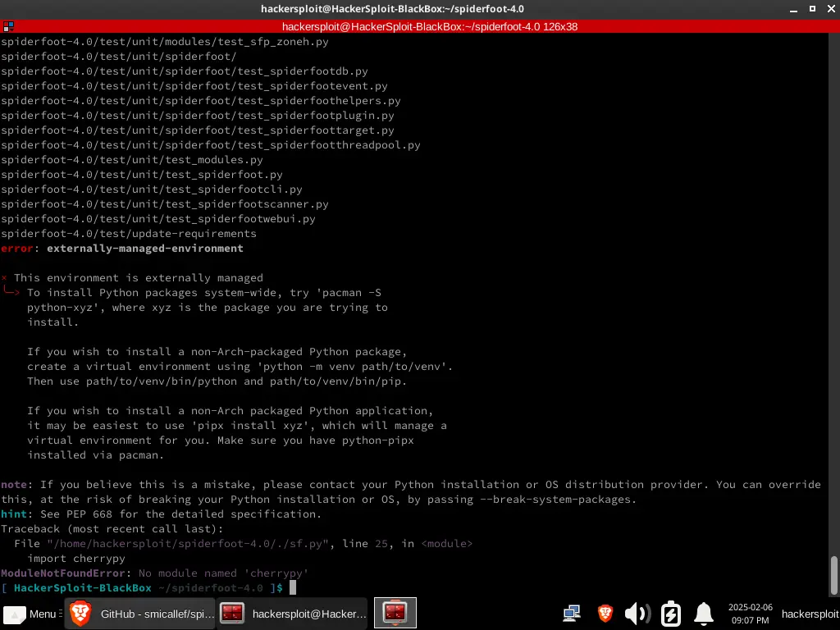Viewport: 840px width, 630px height.
Task: Close the terminal window
Action: click(x=832, y=9)
